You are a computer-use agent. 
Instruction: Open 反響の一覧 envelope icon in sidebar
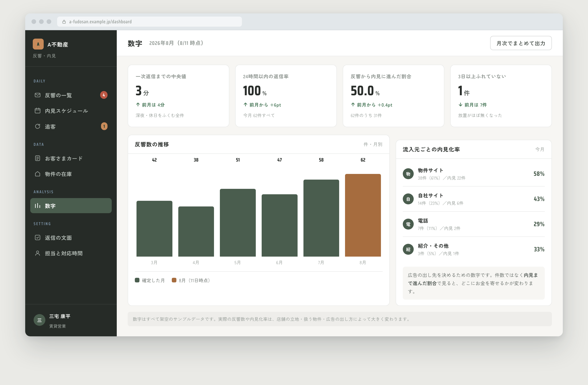[x=38, y=95]
